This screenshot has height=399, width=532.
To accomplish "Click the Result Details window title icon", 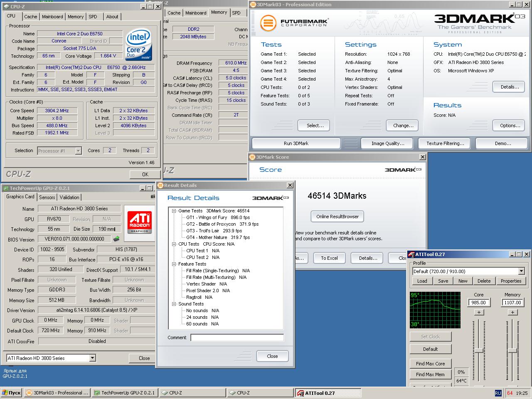I will pos(160,185).
